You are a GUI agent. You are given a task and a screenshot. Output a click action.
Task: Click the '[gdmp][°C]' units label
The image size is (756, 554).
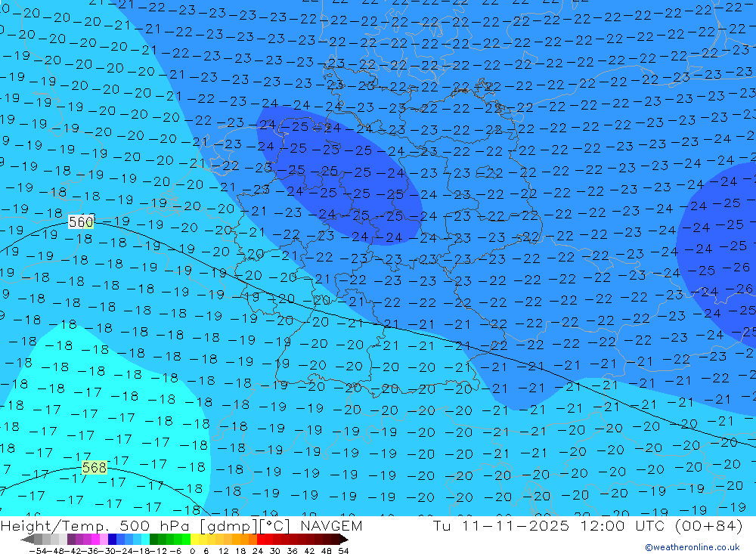pyautogui.click(x=244, y=525)
